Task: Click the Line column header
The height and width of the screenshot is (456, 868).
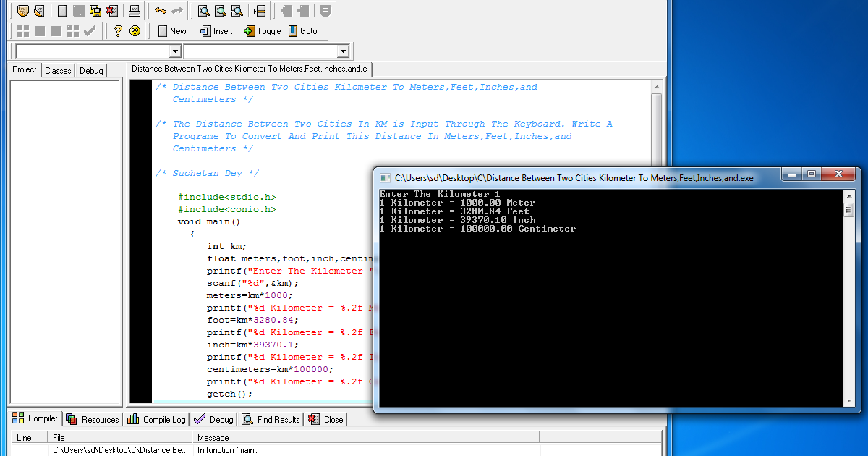Action: pyautogui.click(x=30, y=437)
